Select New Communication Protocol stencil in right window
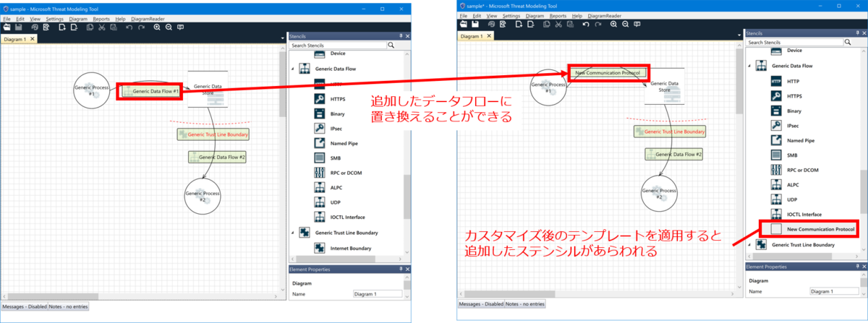Image resolution: width=868 pixels, height=323 pixels. (x=812, y=229)
